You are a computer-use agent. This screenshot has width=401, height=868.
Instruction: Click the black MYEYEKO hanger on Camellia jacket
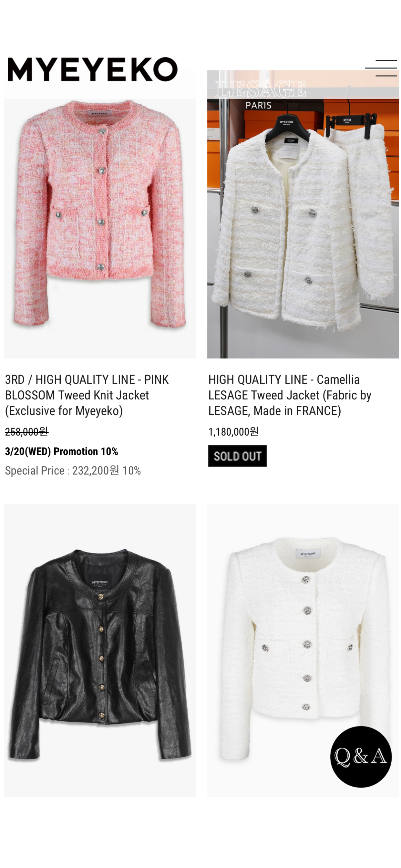[286, 125]
